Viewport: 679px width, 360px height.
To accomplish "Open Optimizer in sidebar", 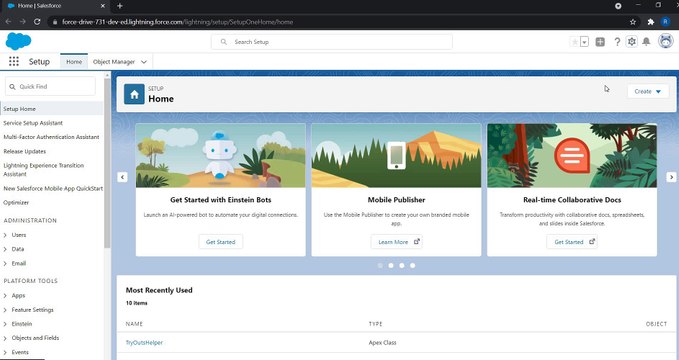I will (16, 202).
